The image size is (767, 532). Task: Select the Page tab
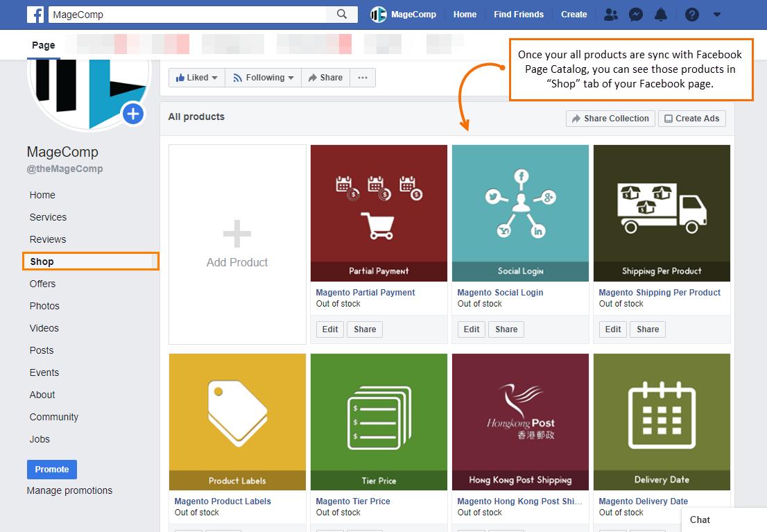tap(44, 45)
